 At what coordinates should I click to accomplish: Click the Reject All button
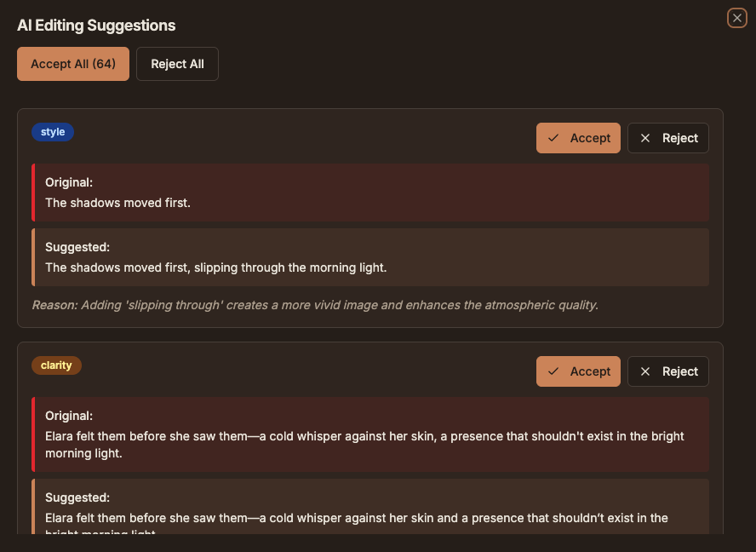[x=177, y=64]
